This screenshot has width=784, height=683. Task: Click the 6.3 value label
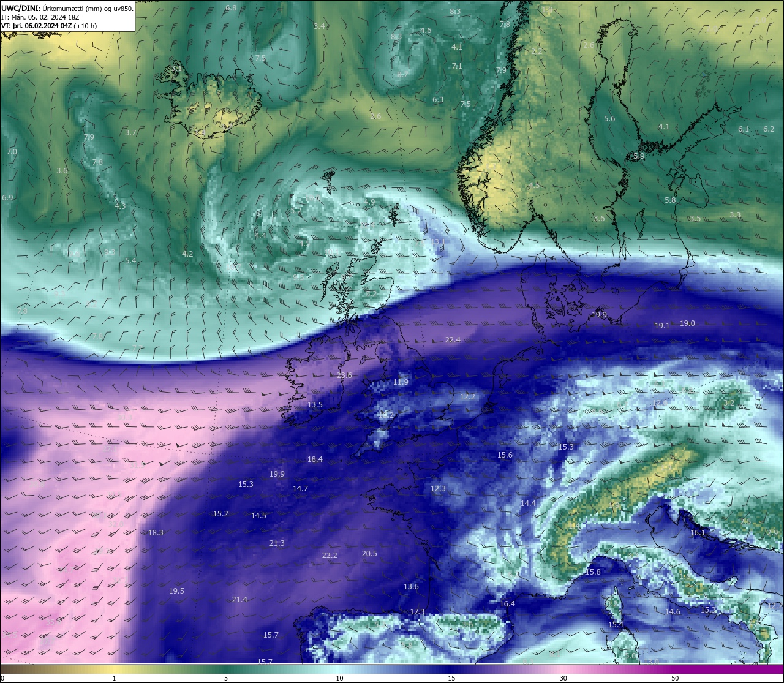coord(438,100)
